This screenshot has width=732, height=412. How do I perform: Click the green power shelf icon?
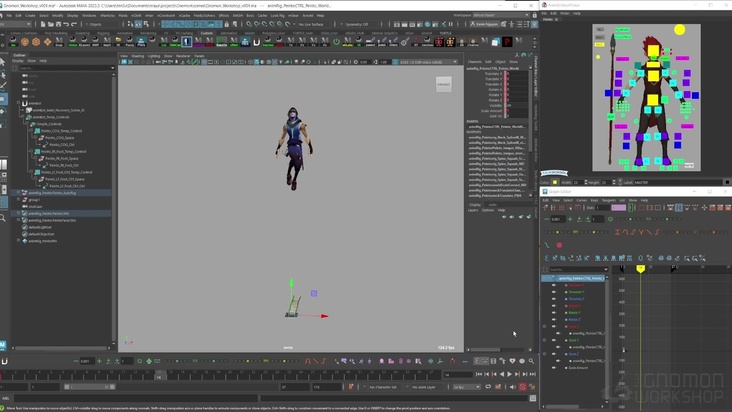coord(336,42)
